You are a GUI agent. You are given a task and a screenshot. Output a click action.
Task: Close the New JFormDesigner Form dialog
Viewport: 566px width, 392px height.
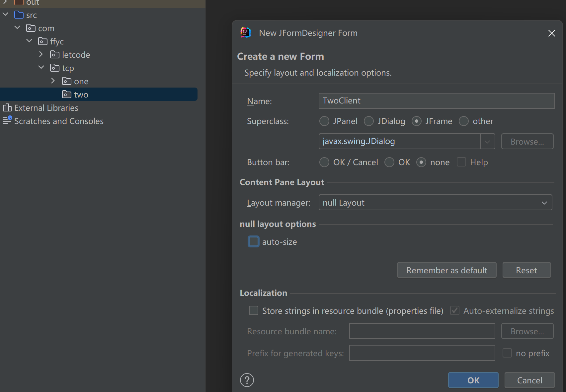click(552, 33)
